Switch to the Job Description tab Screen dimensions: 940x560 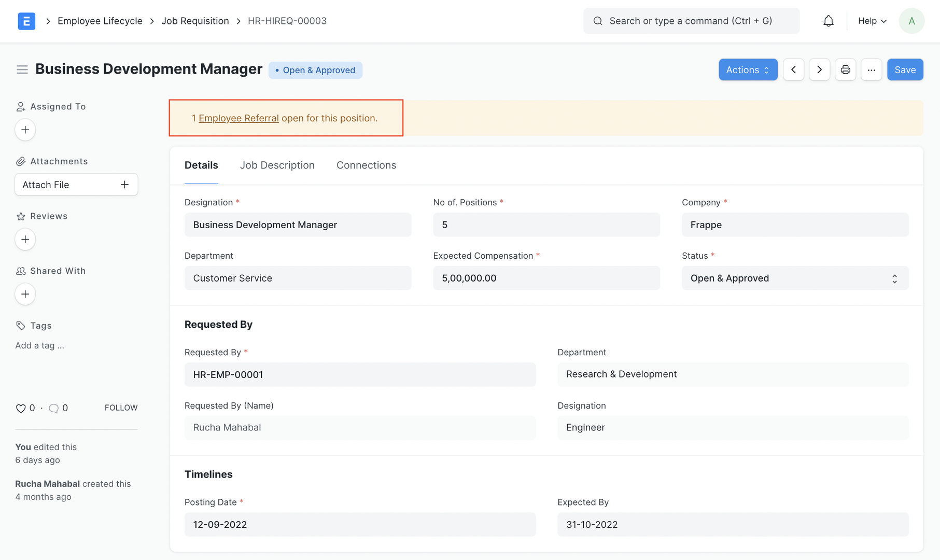[x=277, y=165]
